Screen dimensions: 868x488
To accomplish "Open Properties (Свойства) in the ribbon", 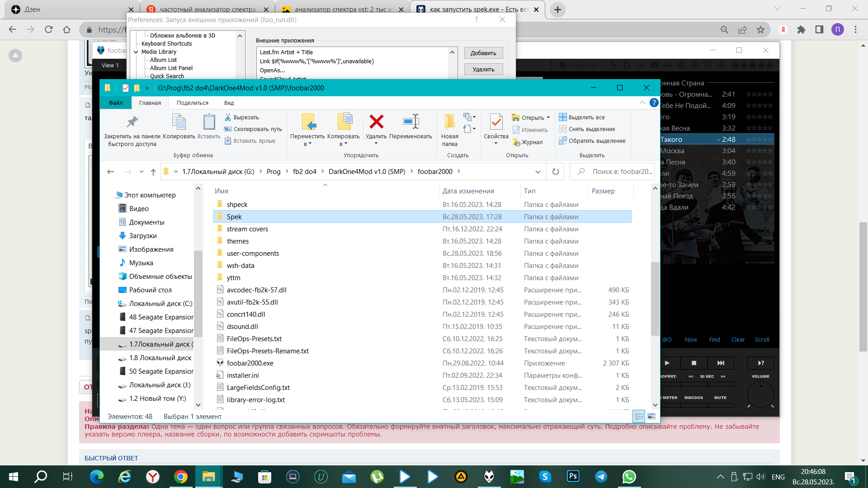I will tap(496, 122).
